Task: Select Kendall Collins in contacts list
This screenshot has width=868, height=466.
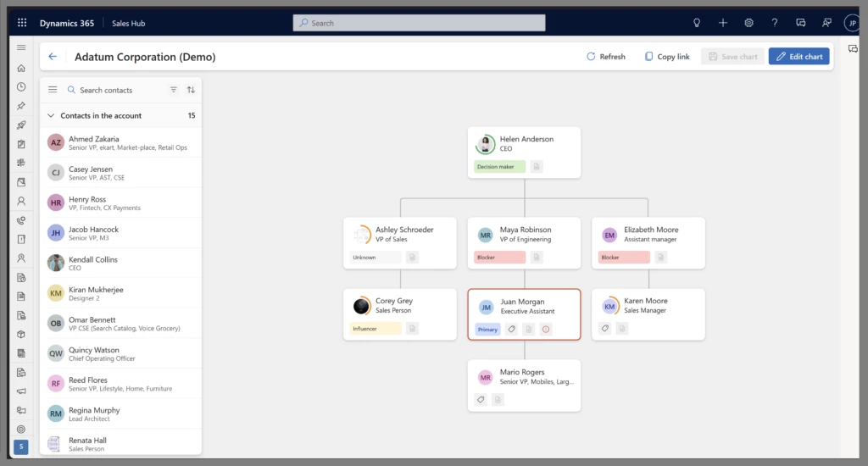Action: tap(120, 263)
